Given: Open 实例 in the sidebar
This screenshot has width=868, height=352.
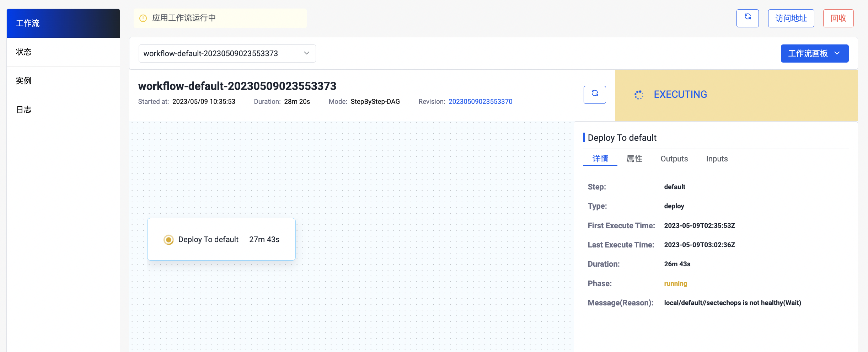Looking at the screenshot, I should 63,81.
